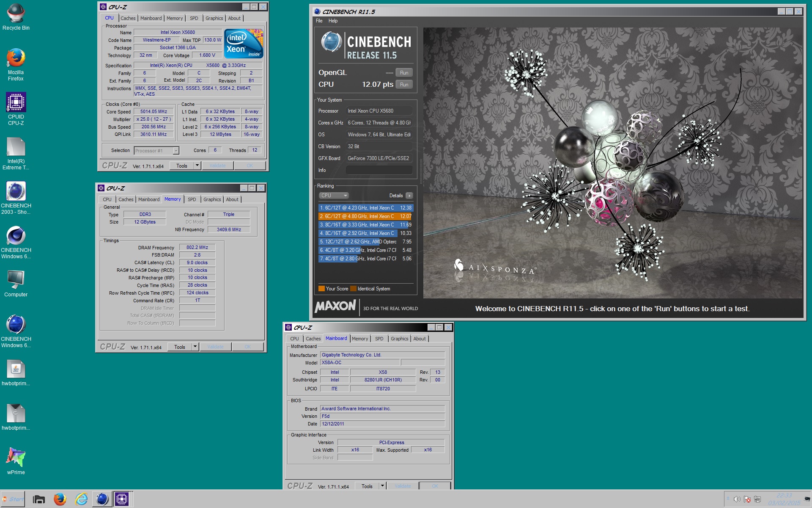
Task: Open Tools dropdown arrow in CPU-Z CPU window
Action: (197, 166)
